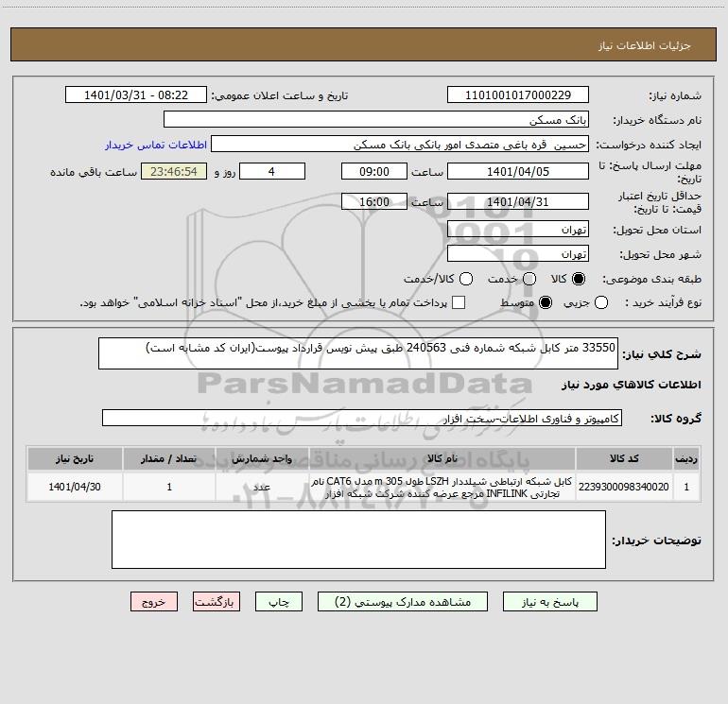Open the اطلاعات تماس خریدار link
728x704 pixels.
tap(156, 145)
